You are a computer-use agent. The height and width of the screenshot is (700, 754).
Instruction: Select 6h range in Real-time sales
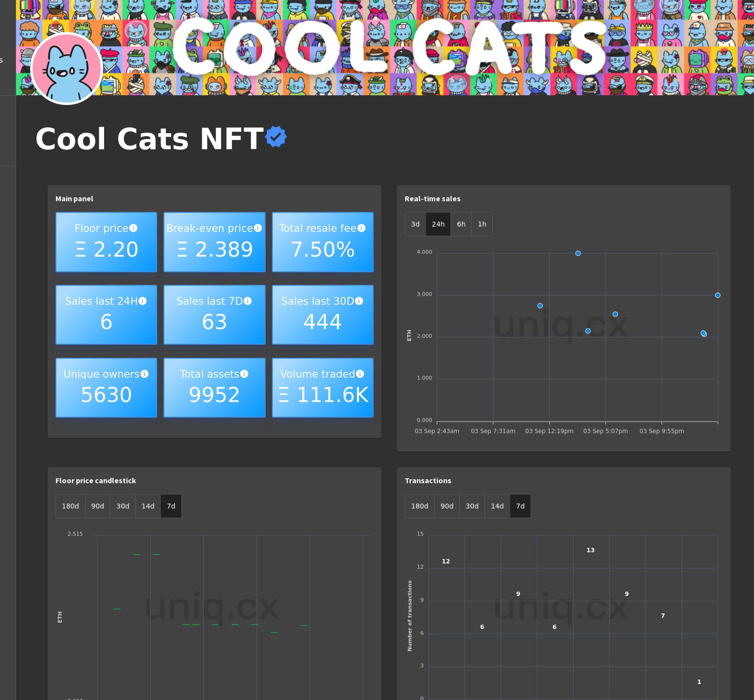point(461,224)
